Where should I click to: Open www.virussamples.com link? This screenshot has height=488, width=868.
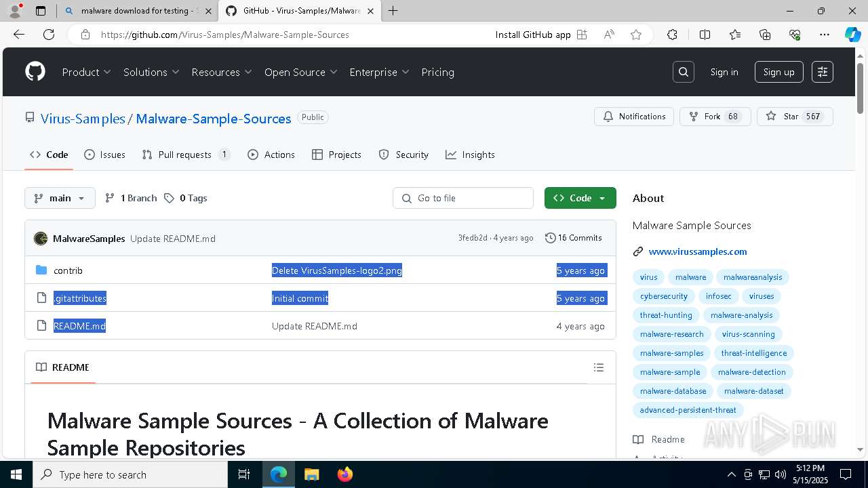[698, 251]
